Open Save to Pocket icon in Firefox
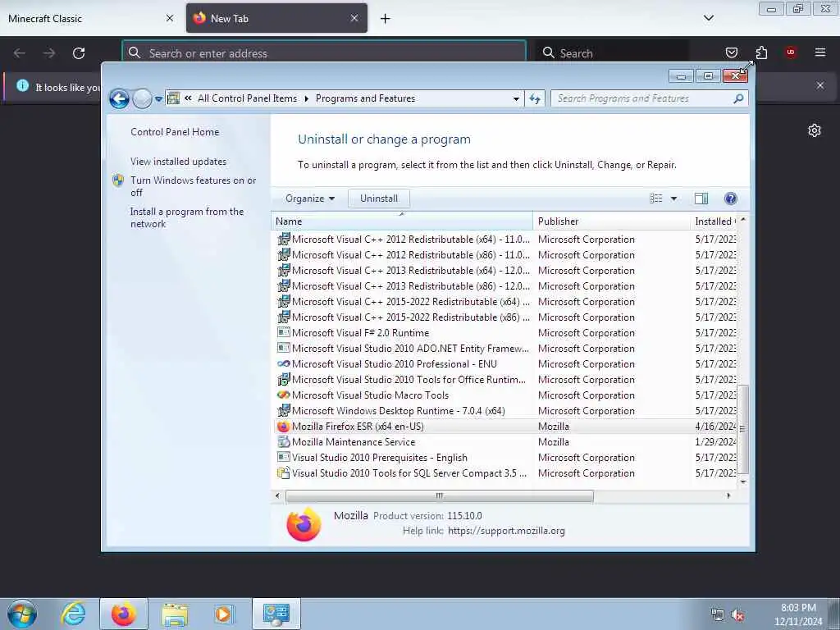Image resolution: width=840 pixels, height=630 pixels. point(731,52)
